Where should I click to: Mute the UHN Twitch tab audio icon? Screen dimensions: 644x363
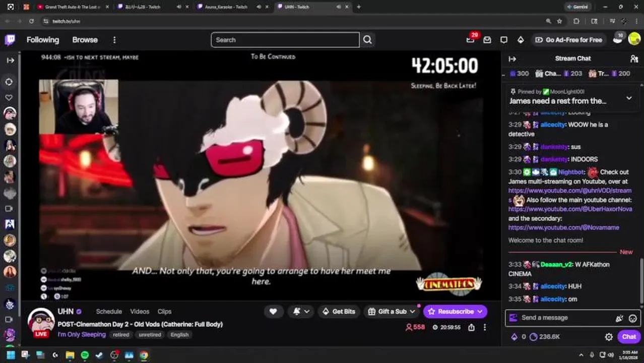click(338, 7)
